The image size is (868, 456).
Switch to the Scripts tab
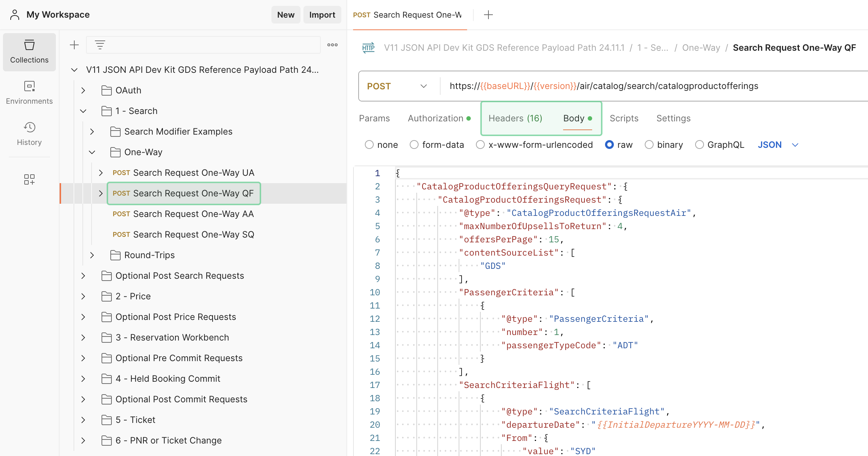click(624, 118)
